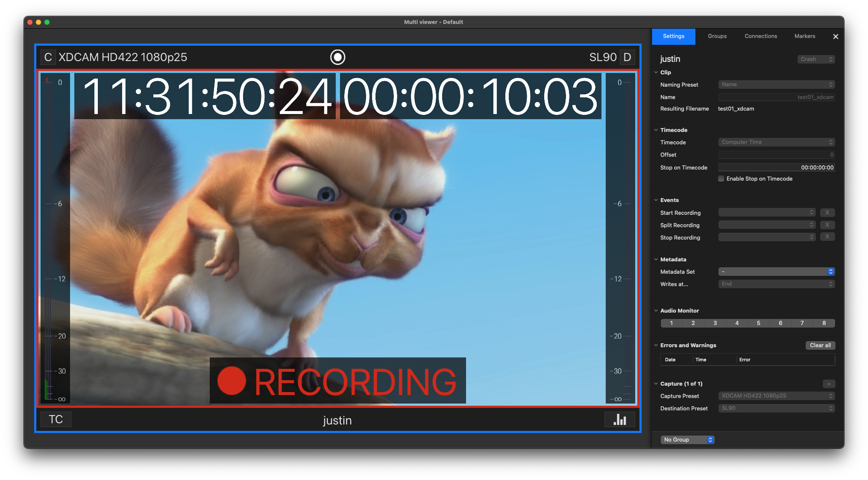868x480 pixels.
Task: Toggle audio monitor channel 6
Action: [x=780, y=323]
